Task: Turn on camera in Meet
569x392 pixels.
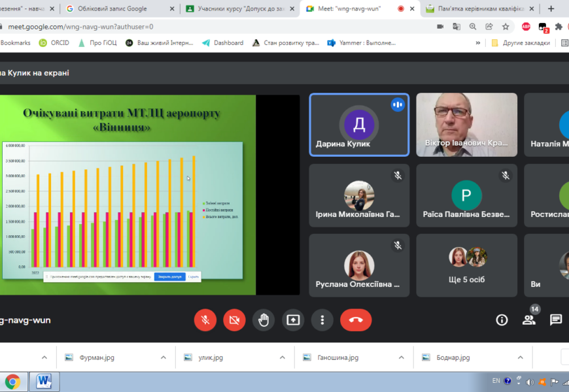Action: (234, 319)
